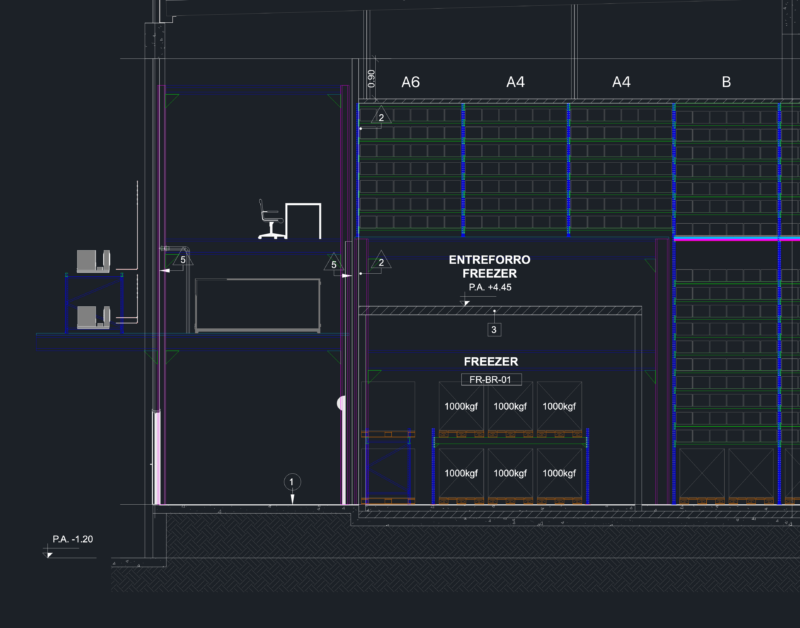Select the circled number 1 callout marker
Viewport: 800px width, 628px height.
(292, 482)
